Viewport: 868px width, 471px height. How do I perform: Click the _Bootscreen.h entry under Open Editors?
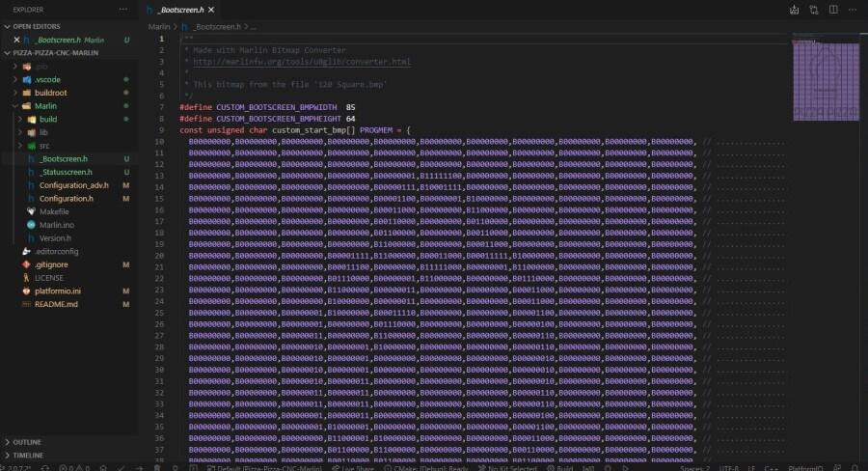click(x=59, y=40)
